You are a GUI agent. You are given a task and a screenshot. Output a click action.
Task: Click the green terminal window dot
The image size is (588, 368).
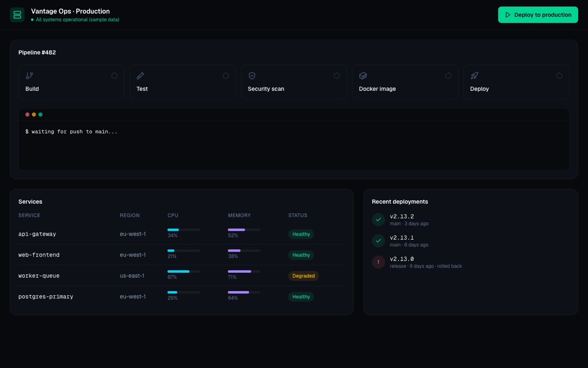(41, 114)
